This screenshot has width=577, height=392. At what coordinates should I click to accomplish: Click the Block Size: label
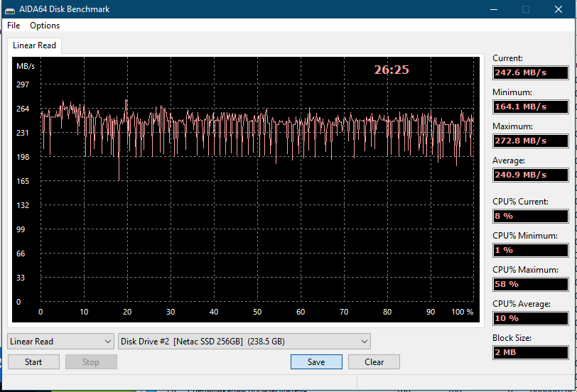(x=512, y=338)
